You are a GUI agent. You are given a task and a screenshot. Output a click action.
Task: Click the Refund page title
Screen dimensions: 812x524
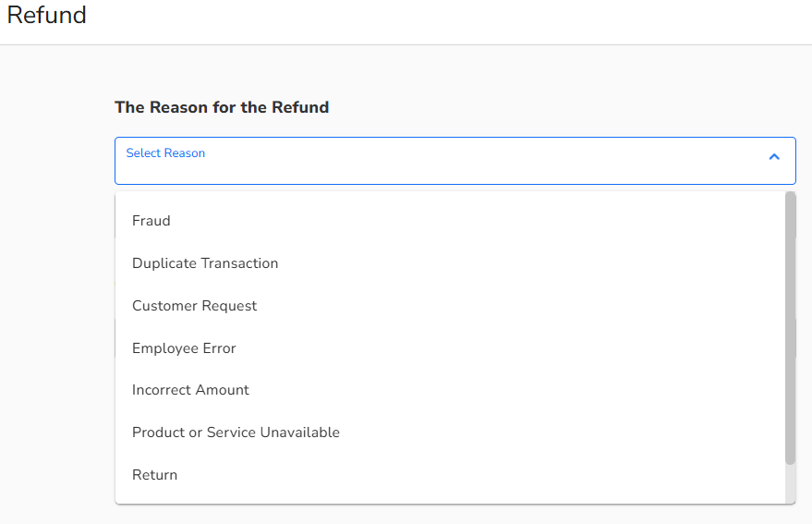coord(47,16)
